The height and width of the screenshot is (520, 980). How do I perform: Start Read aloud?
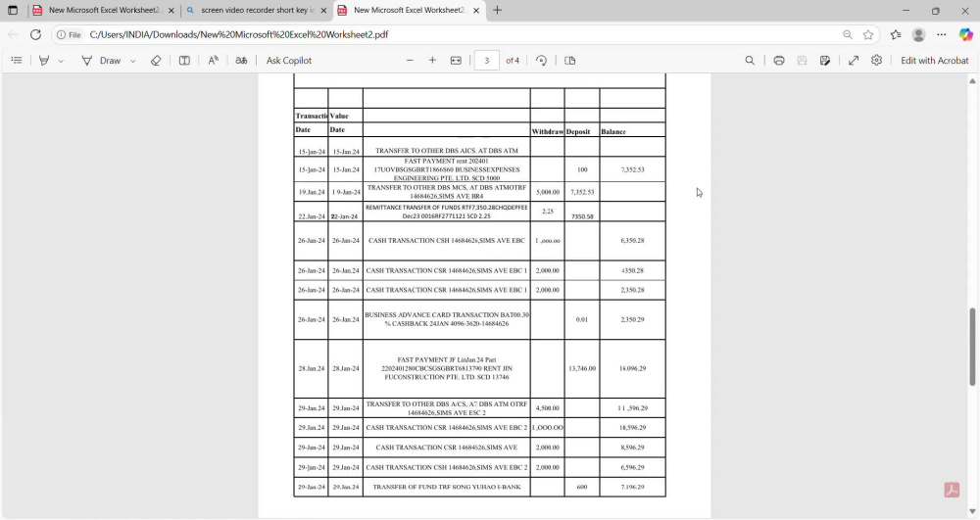[213, 61]
